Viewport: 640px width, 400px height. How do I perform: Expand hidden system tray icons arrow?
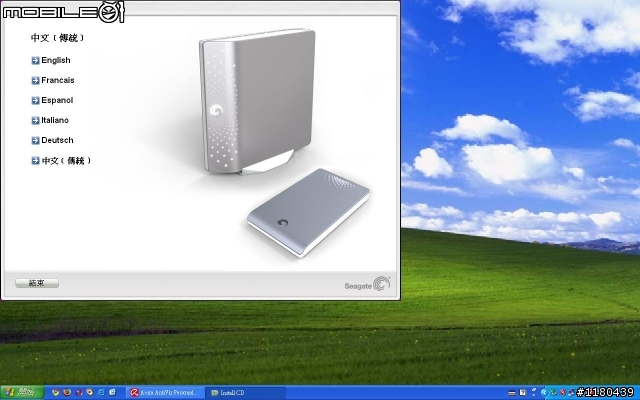coord(544,393)
